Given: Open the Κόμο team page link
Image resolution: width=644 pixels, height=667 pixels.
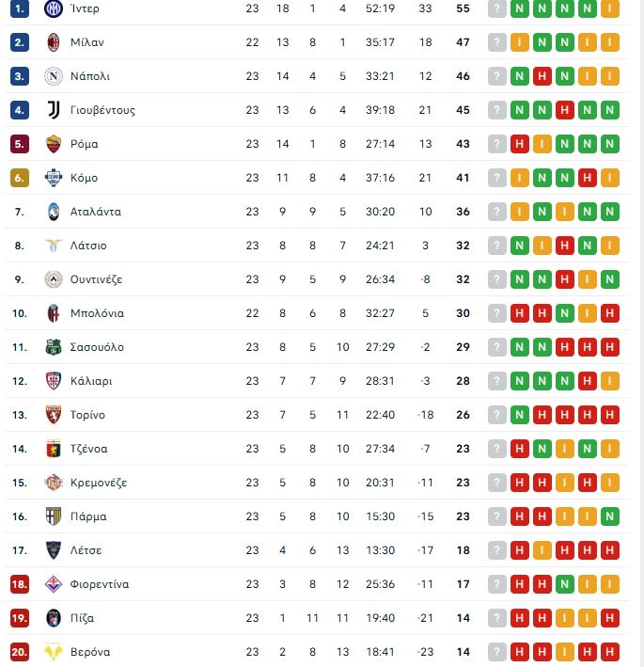Looking at the screenshot, I should (x=84, y=178).
